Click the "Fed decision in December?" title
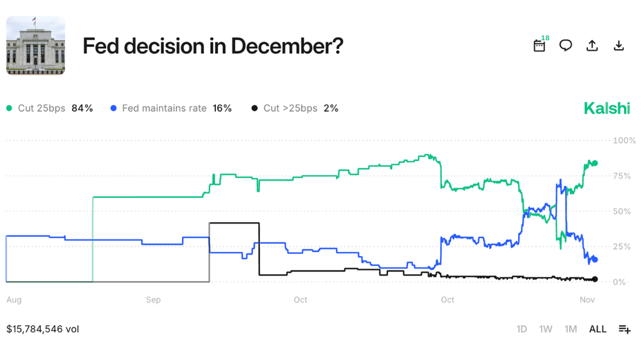 (x=213, y=46)
